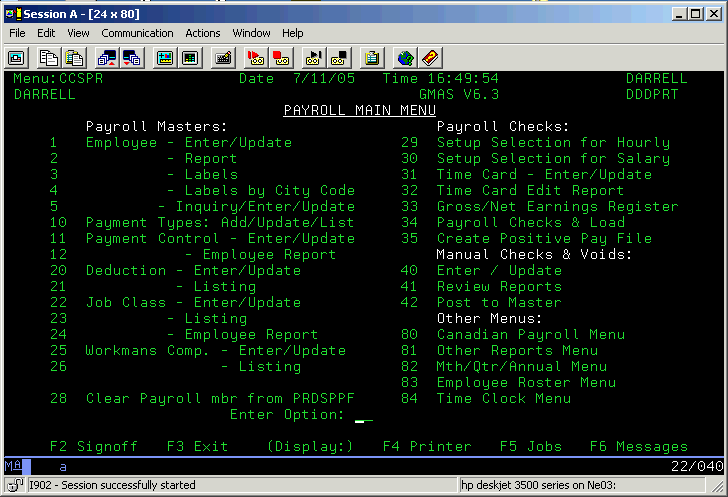728x497 pixels.
Task: Click the Paste clipboard toolbar icon
Action: pyautogui.click(x=73, y=57)
